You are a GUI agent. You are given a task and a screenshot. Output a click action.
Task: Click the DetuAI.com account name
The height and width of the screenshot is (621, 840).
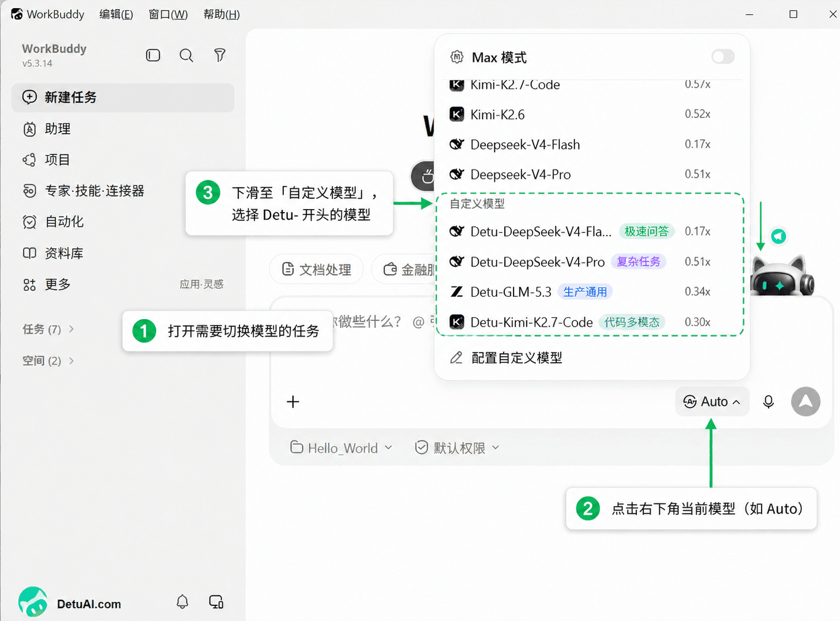pyautogui.click(x=89, y=604)
